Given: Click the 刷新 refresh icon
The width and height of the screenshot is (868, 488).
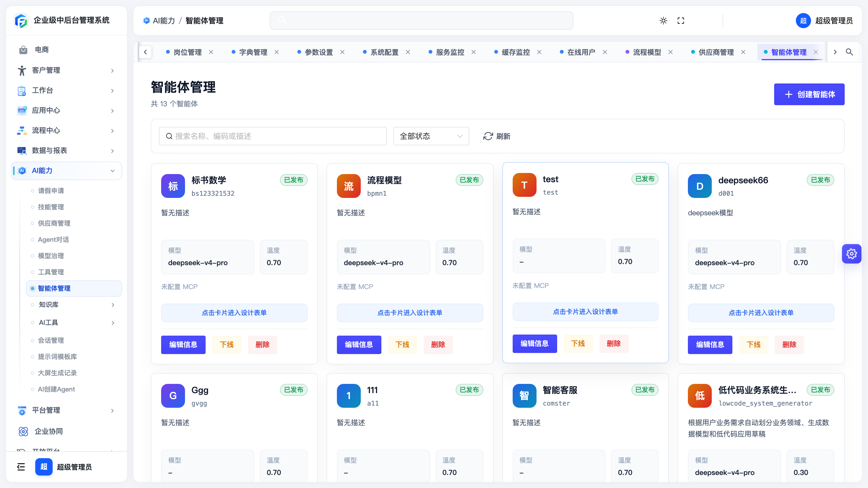Looking at the screenshot, I should [488, 136].
